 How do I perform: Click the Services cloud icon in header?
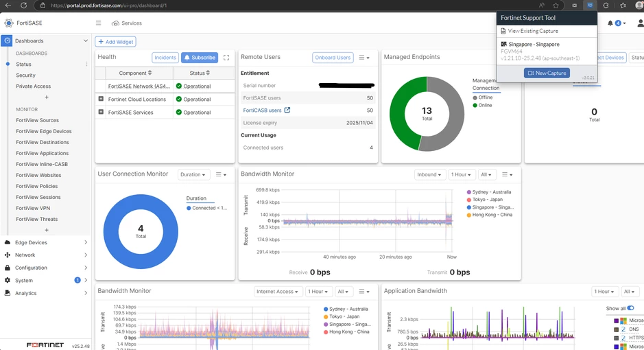pyautogui.click(x=115, y=23)
